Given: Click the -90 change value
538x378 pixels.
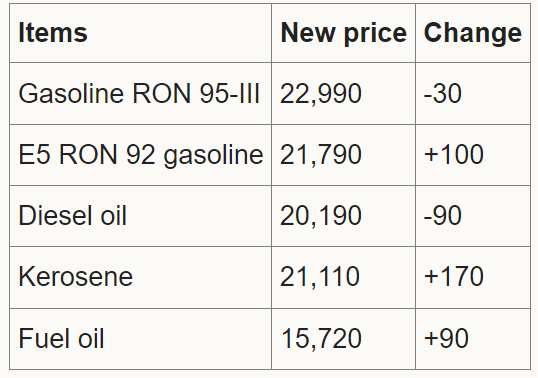Looking at the screenshot, I should [443, 216].
